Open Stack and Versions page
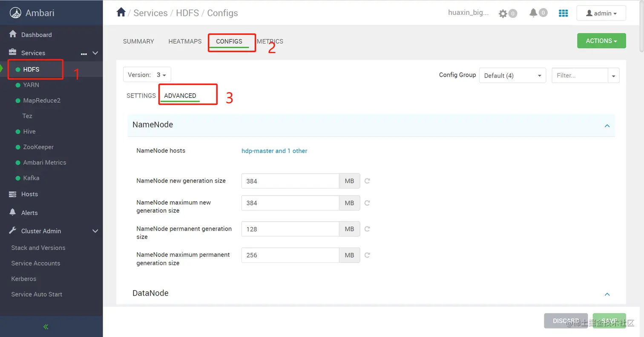This screenshot has height=337, width=644. pyautogui.click(x=38, y=248)
